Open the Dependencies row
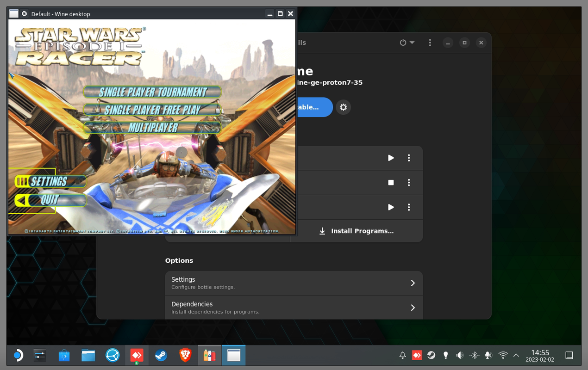 [x=294, y=308]
